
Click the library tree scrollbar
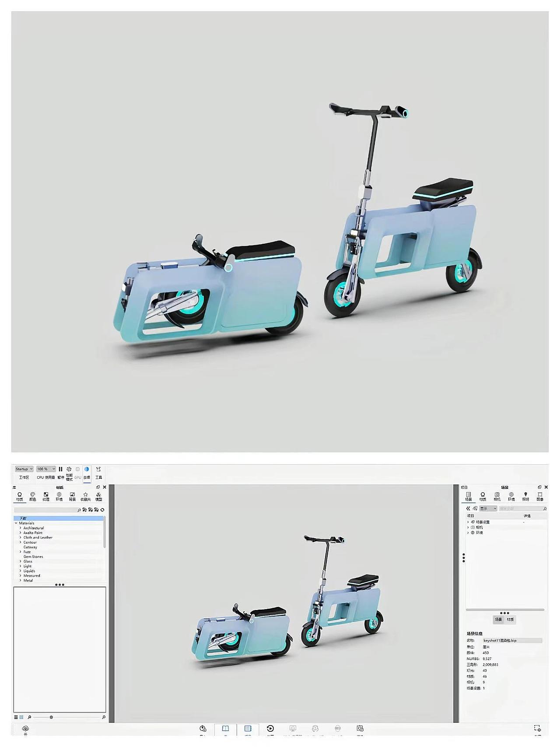(x=105, y=533)
